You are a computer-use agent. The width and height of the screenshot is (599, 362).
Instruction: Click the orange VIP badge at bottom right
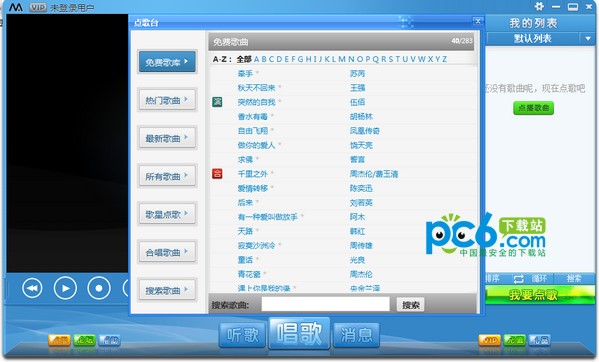point(489,340)
